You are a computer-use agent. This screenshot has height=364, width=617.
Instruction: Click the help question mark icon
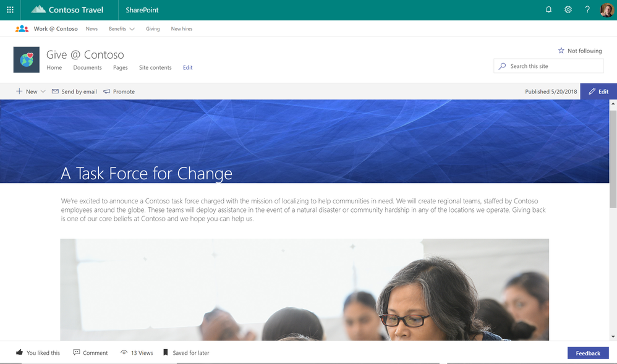pos(587,9)
